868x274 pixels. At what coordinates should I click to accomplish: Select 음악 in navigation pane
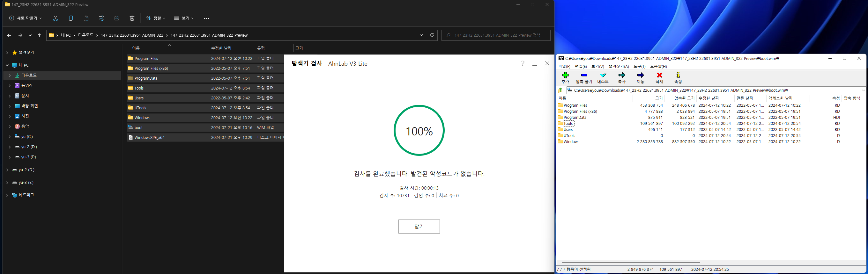(25, 126)
